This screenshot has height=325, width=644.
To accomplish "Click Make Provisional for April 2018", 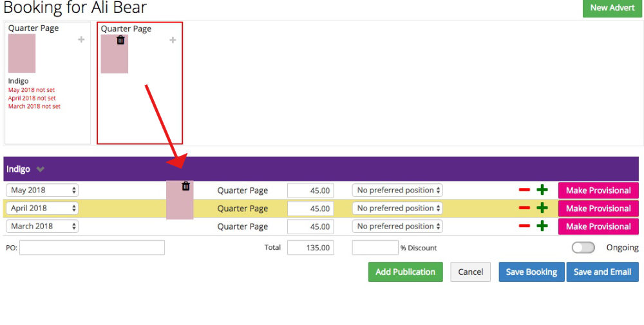I will [x=598, y=209].
